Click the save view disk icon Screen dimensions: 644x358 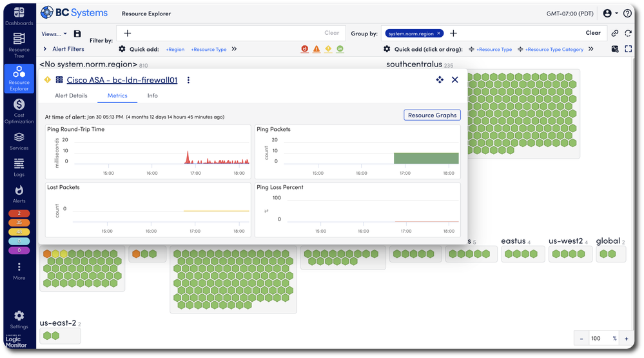(77, 34)
